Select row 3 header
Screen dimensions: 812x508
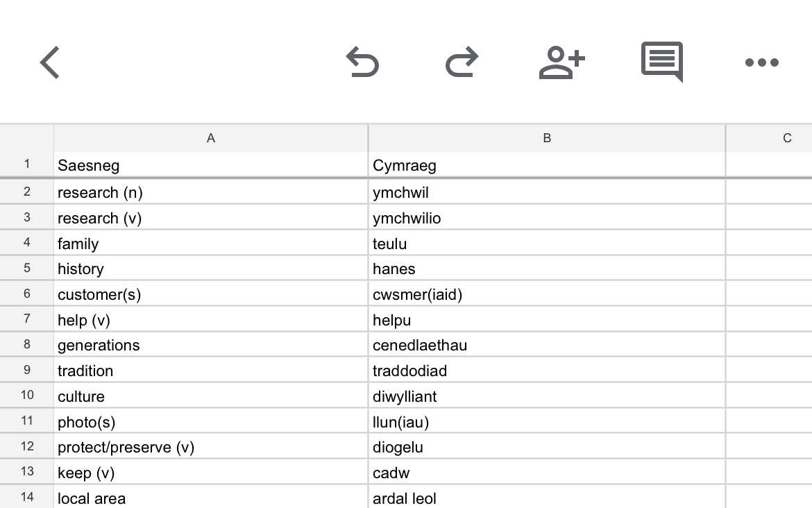click(x=27, y=217)
